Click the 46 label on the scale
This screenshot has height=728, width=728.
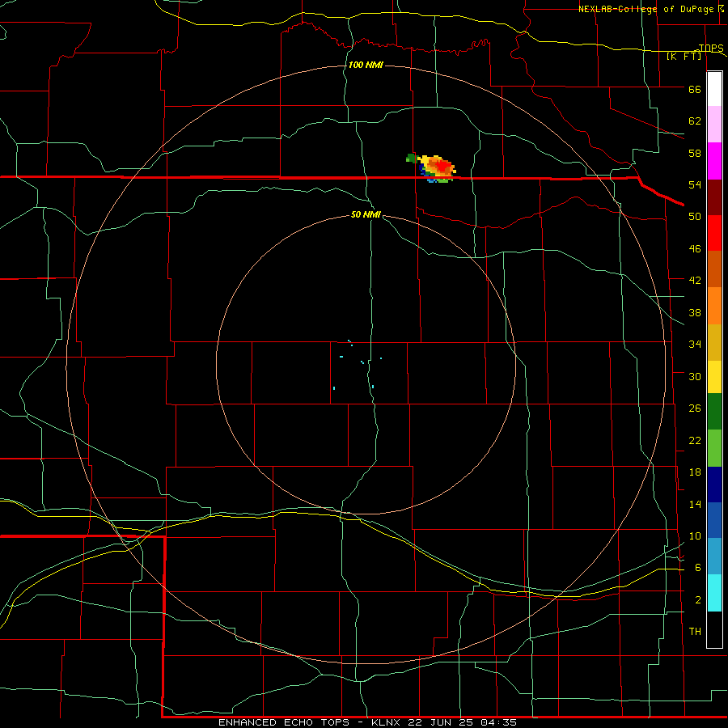tap(695, 249)
